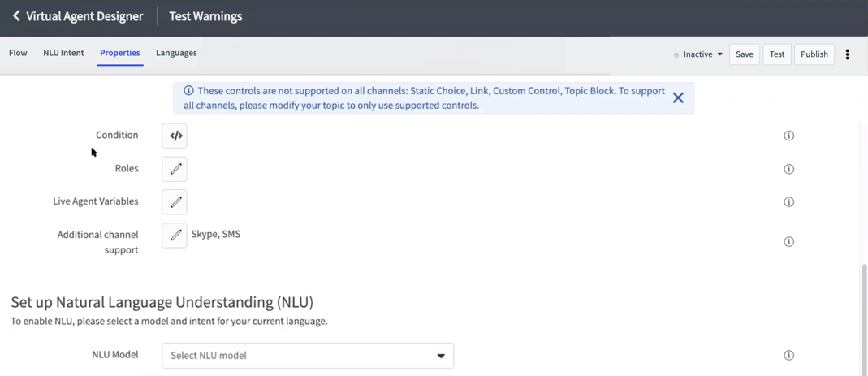868x376 pixels.
Task: Click the NLU Model label
Action: click(115, 354)
